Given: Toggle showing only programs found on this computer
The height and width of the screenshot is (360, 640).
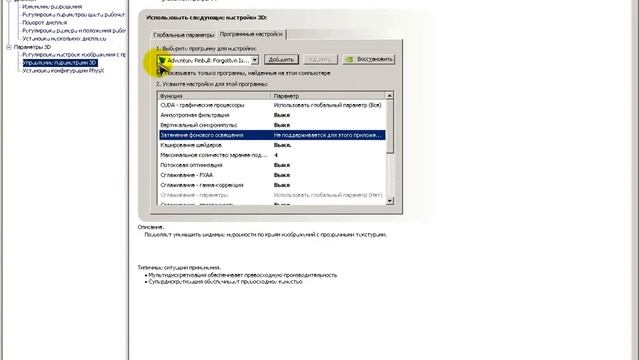Looking at the screenshot, I should (x=160, y=73).
